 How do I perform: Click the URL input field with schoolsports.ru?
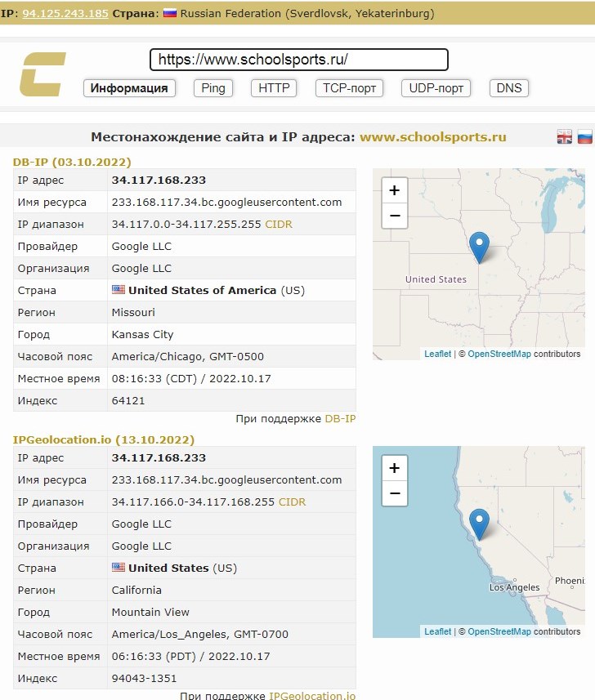click(299, 60)
